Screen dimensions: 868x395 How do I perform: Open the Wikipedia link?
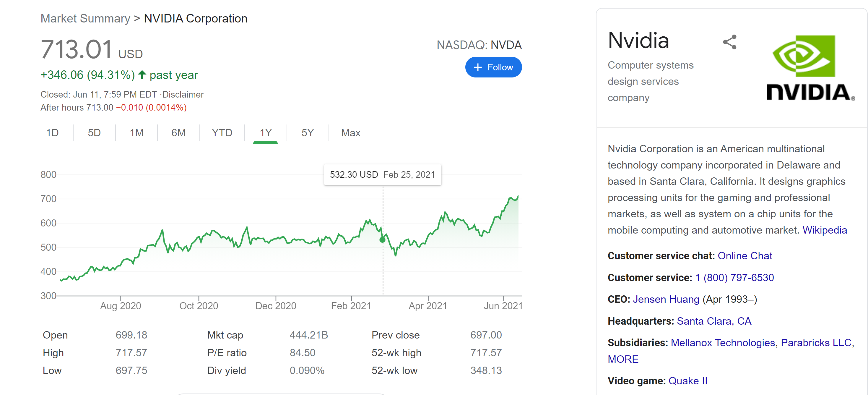point(825,230)
